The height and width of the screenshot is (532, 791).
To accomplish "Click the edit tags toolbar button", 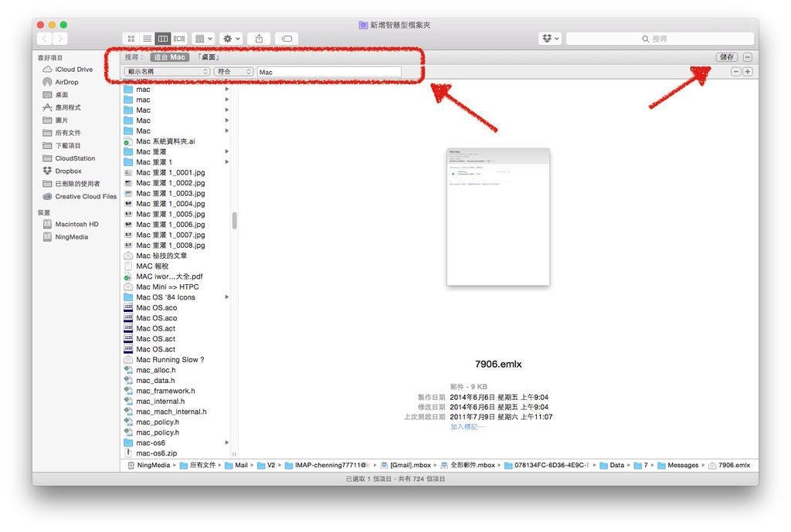I will [287, 39].
